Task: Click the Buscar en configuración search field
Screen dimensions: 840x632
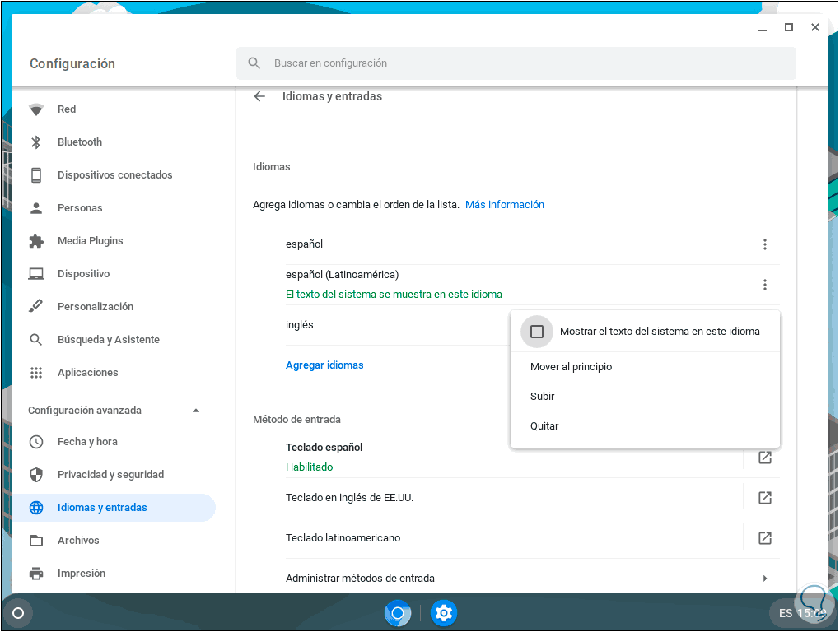Action: point(516,63)
